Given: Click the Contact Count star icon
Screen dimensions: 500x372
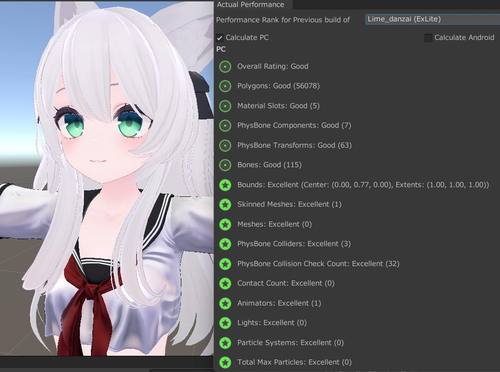Looking at the screenshot, I should 225,284.
